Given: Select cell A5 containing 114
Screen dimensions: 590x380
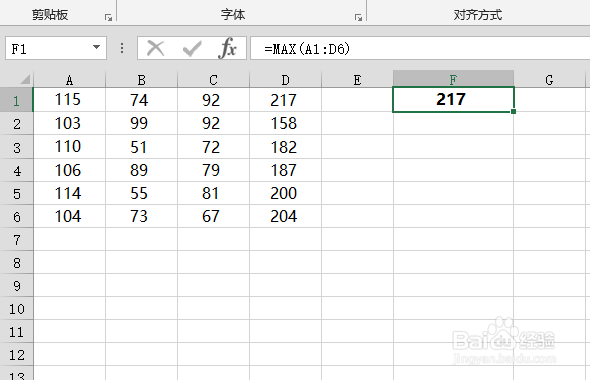Looking at the screenshot, I should (70, 193).
